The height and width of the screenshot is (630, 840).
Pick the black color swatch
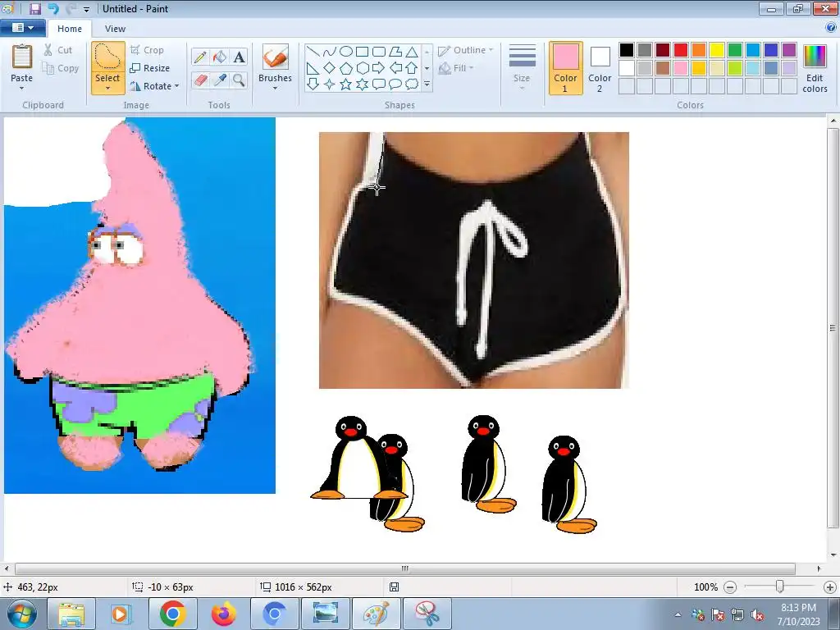(627, 50)
